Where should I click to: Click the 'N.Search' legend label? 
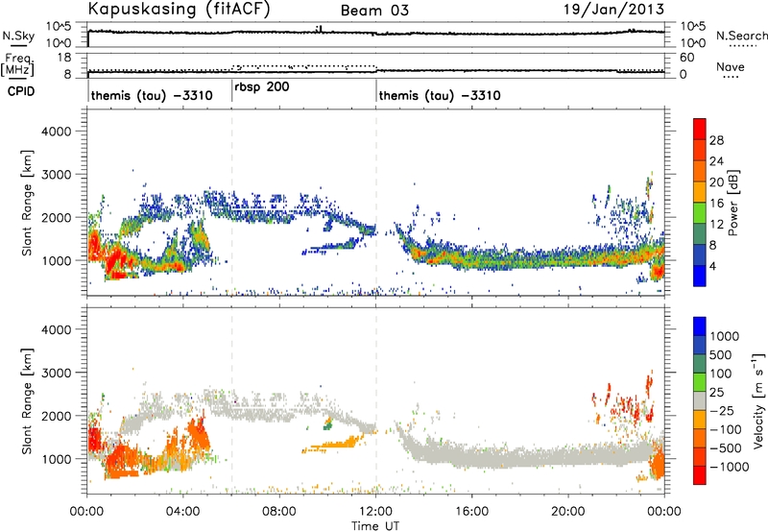741,36
